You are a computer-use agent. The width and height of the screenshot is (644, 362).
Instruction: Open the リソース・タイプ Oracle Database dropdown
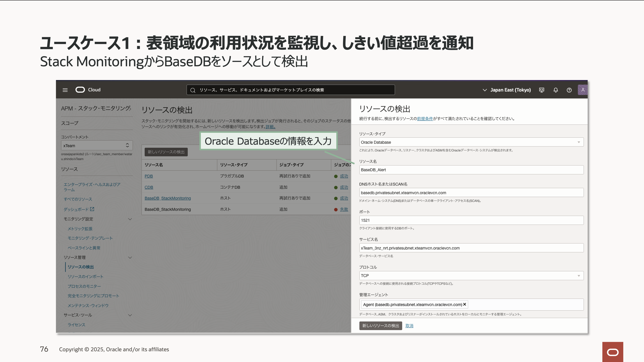pos(471,142)
